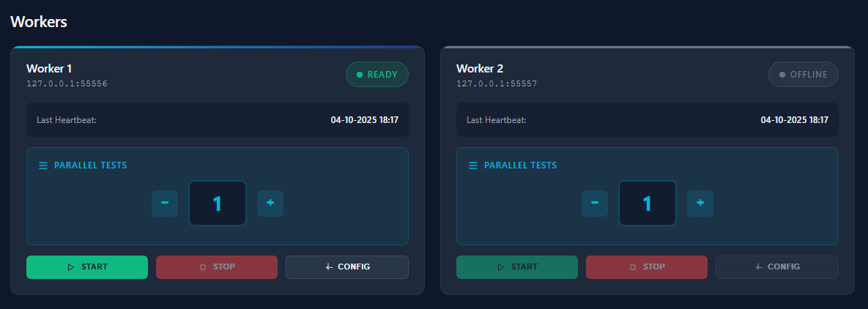Click the READY status badge
This screenshot has height=309, width=868.
[377, 75]
